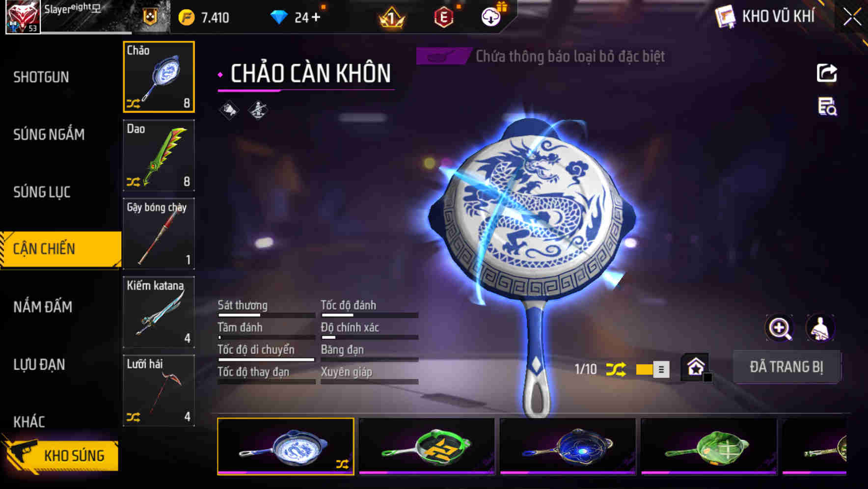Toggle the yellow random shuffle switch
The width and height of the screenshot is (868, 489).
[652, 370]
